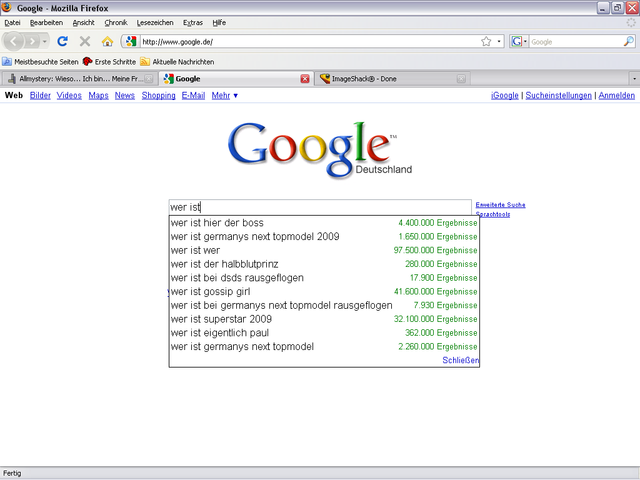Screen dimensions: 640x480
Task: Select suggestion 'wer ist germanys next topmodel 2009'
Action: tap(324, 237)
